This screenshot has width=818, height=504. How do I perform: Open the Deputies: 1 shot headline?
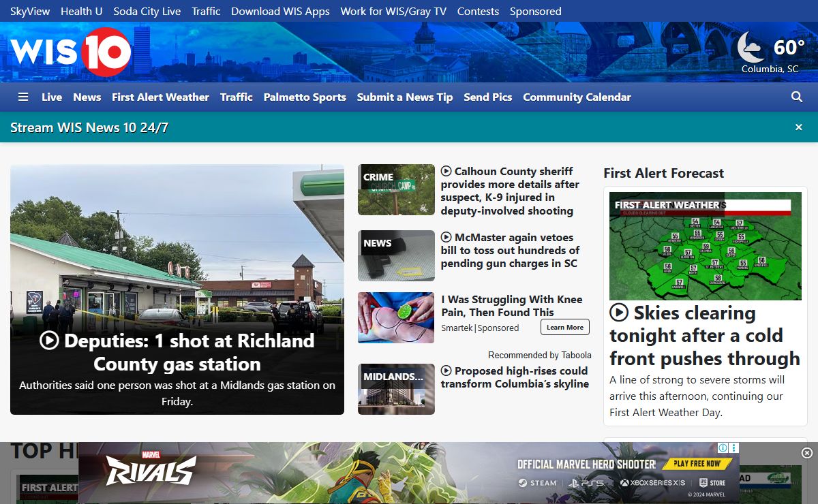[x=177, y=352]
